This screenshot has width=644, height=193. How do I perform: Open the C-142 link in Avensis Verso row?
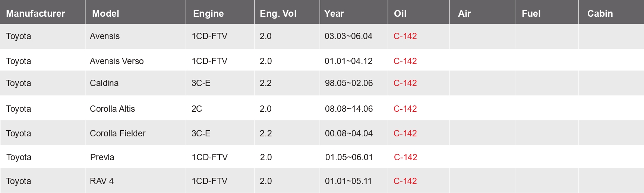[x=405, y=61]
